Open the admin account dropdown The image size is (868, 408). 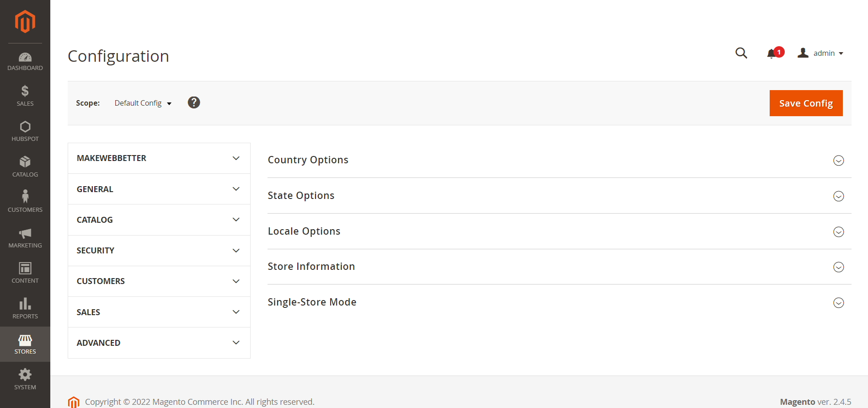[820, 53]
